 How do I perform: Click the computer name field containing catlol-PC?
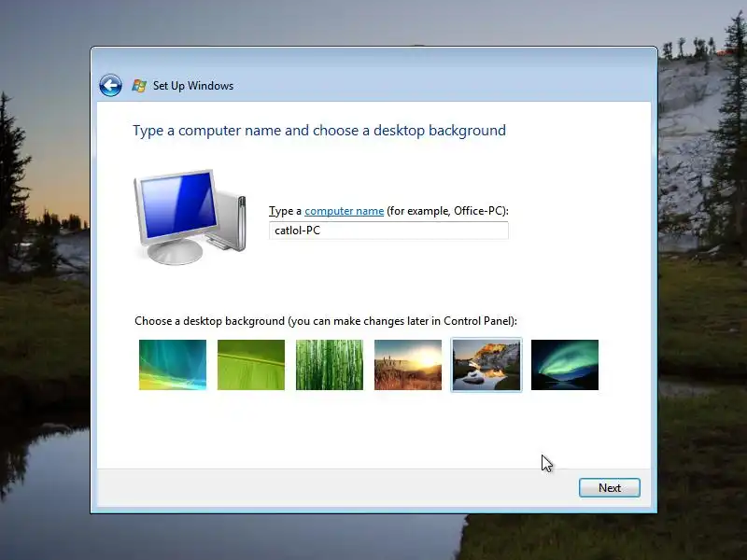click(388, 231)
